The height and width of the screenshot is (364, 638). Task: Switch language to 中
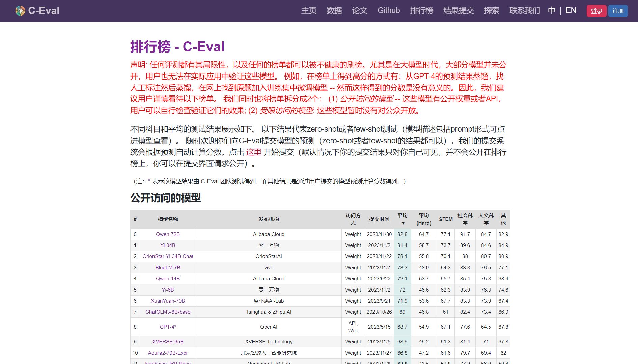click(x=552, y=11)
